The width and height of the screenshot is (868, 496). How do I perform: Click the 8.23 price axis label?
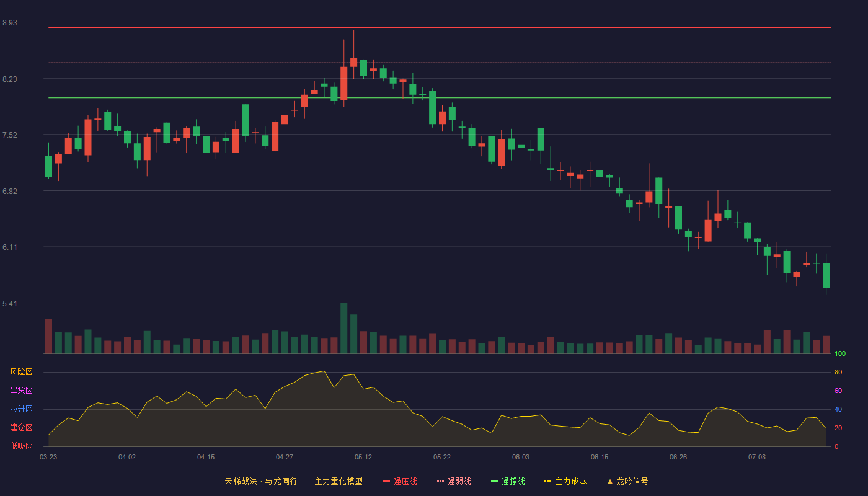pos(10,79)
